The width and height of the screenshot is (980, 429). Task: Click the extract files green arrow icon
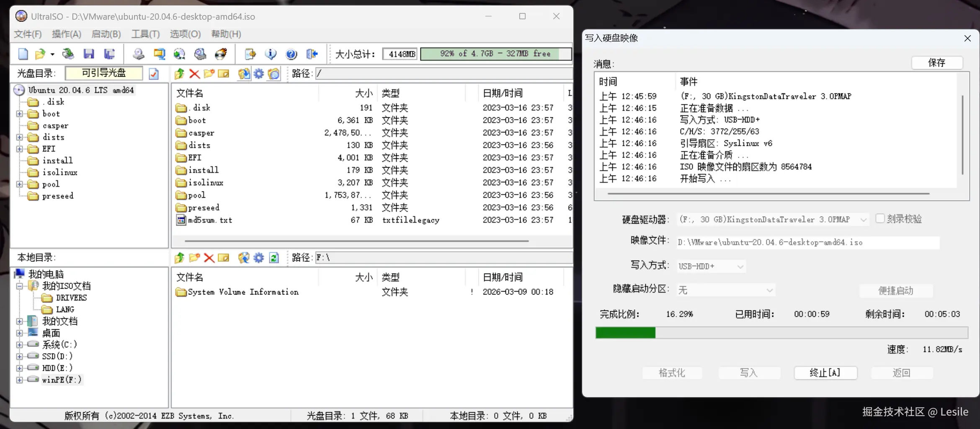[179, 74]
